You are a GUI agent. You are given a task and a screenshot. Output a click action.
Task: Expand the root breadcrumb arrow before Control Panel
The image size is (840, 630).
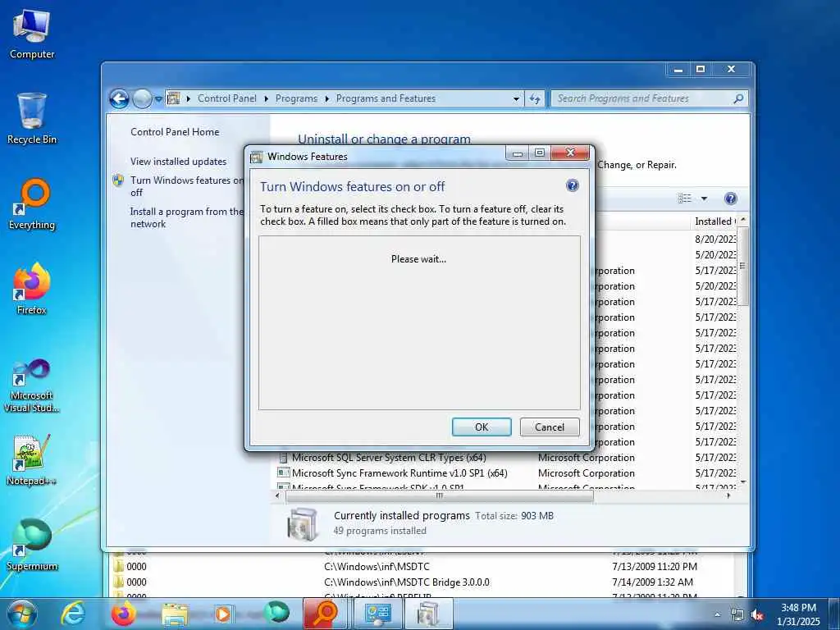(x=188, y=98)
